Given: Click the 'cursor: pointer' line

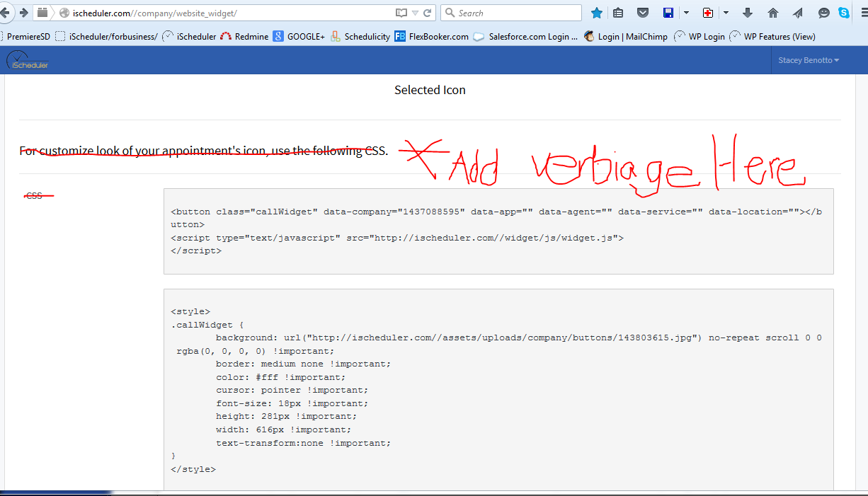Looking at the screenshot, I should (x=292, y=391).
